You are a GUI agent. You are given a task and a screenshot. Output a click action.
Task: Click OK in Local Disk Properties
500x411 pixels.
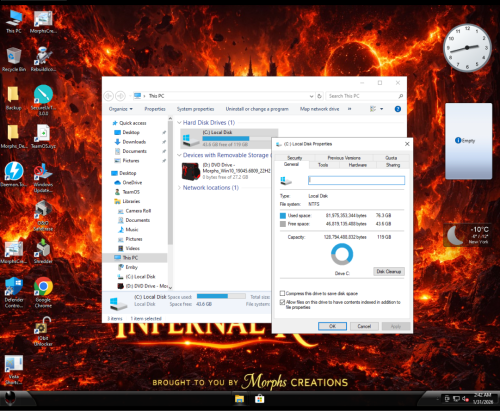pyautogui.click(x=332, y=326)
